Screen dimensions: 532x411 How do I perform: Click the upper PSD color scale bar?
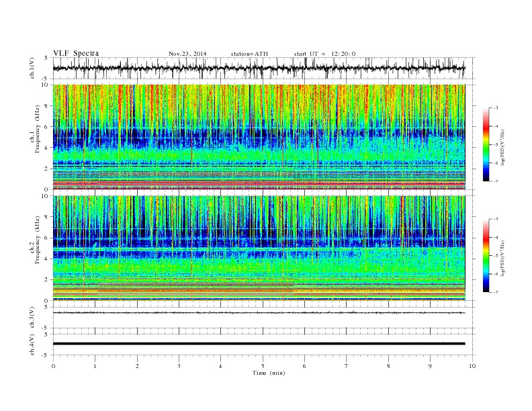(x=486, y=145)
